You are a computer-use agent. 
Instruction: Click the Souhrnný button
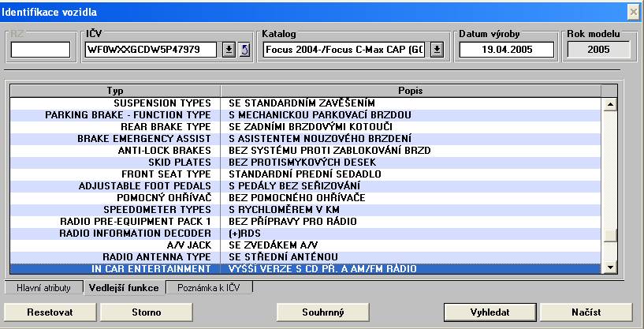pos(323,312)
